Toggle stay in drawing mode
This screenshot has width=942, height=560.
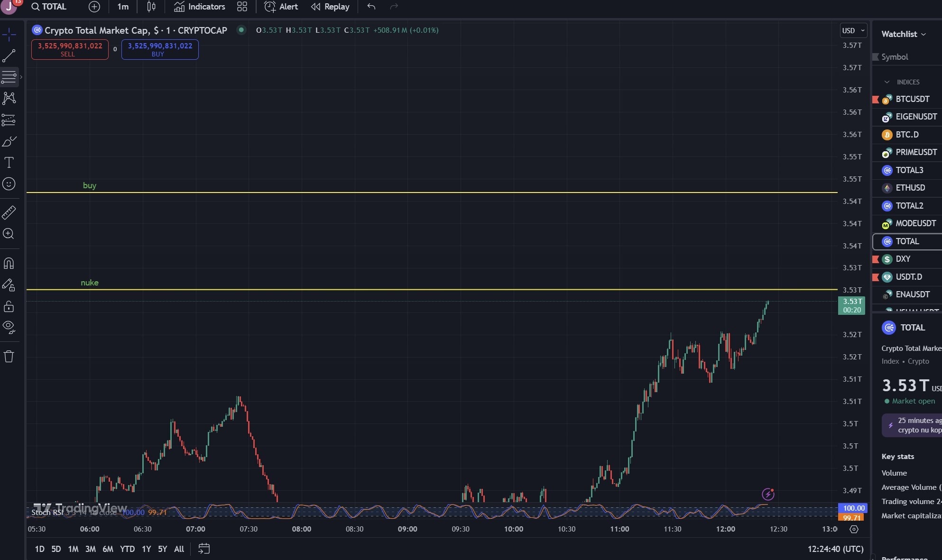coord(9,285)
